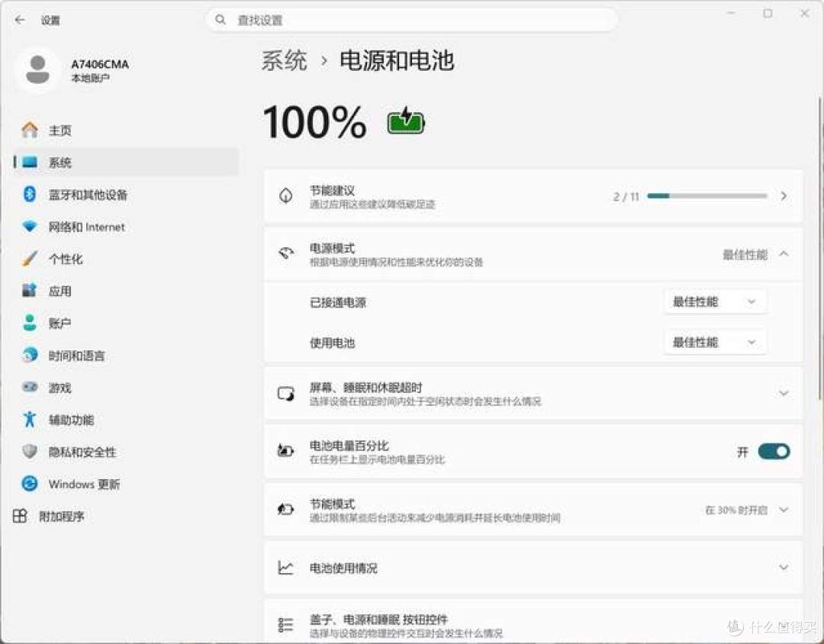The height and width of the screenshot is (644, 824).
Task: Open 个性化 settings page
Action: (x=126, y=259)
